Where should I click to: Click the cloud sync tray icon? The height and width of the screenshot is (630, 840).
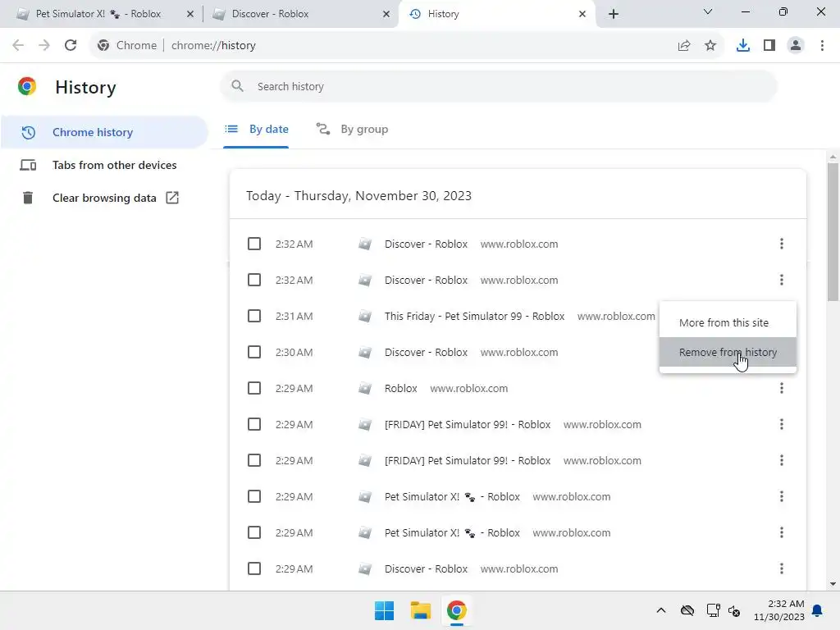pyautogui.click(x=687, y=610)
